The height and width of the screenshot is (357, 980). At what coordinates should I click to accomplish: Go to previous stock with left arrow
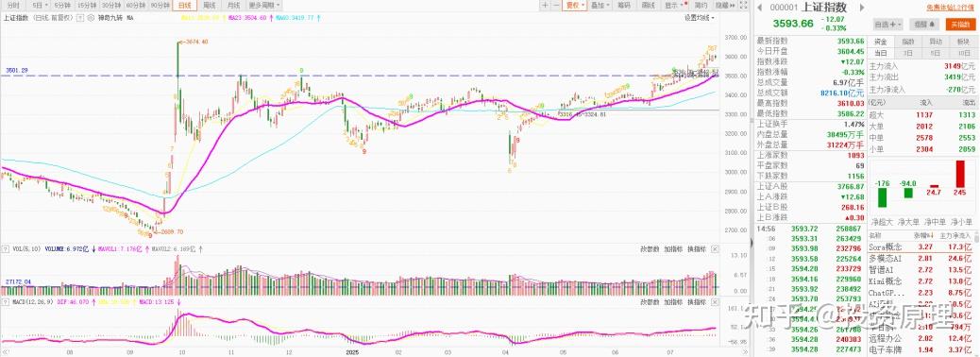click(759, 8)
